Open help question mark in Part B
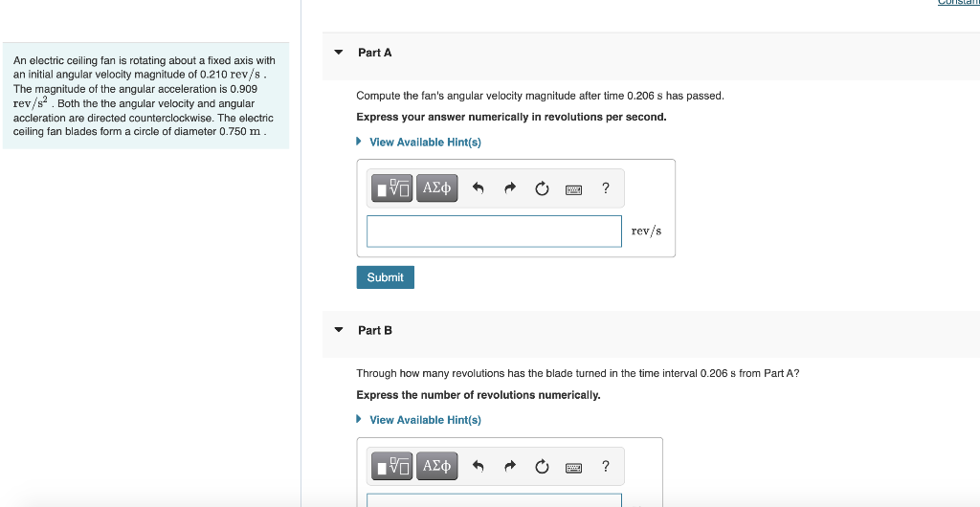This screenshot has height=507, width=980. click(605, 466)
